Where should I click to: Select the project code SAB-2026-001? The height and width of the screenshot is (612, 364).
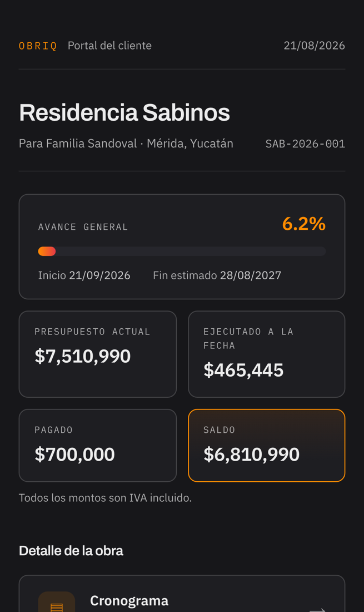tap(305, 144)
